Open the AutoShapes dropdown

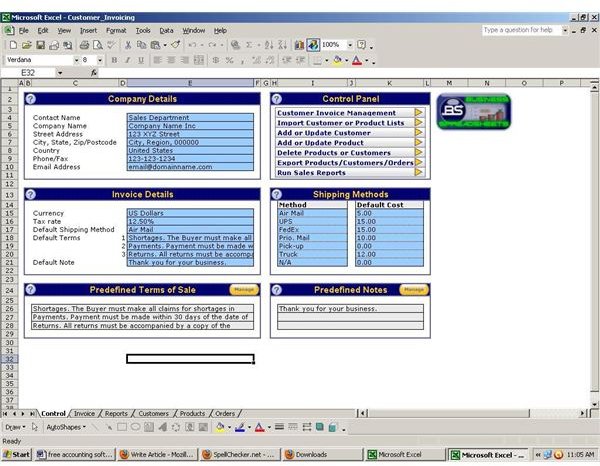point(66,427)
